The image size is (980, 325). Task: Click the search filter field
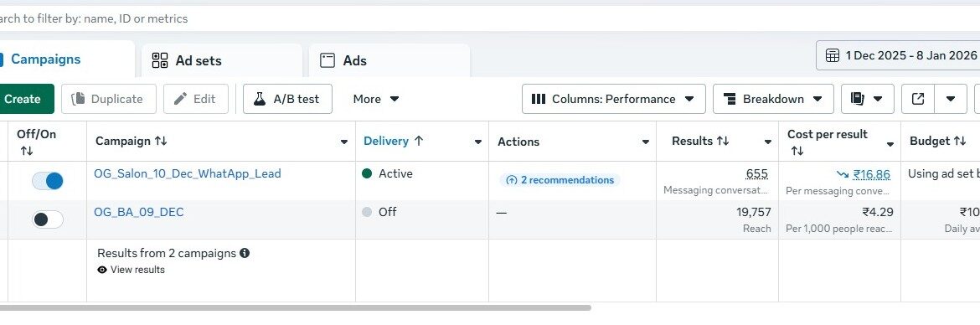click(x=490, y=18)
